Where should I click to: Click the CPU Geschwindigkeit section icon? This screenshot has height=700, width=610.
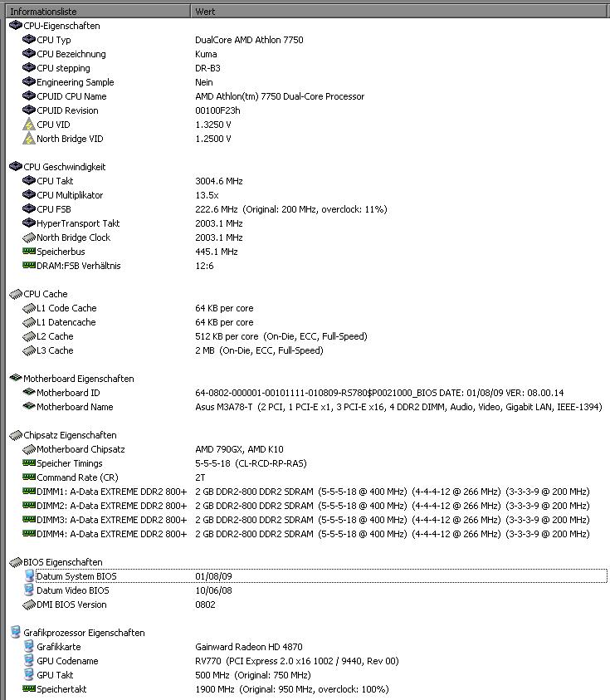(15, 167)
